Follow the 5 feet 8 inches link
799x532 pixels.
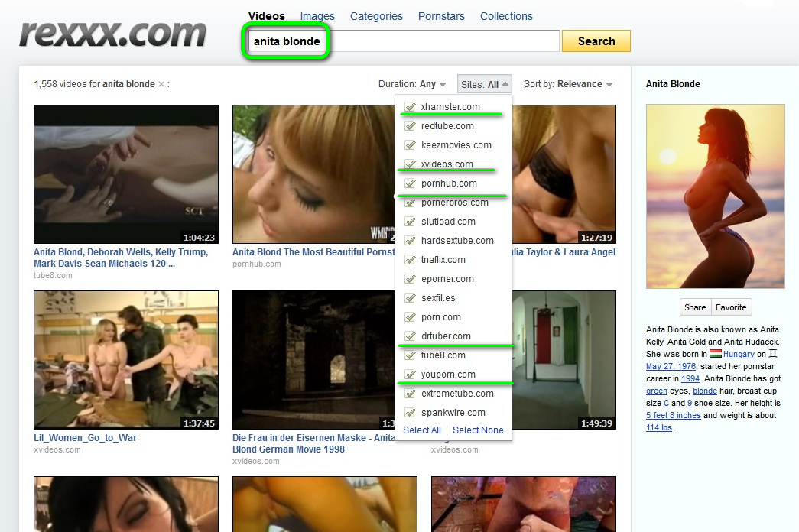coord(673,415)
